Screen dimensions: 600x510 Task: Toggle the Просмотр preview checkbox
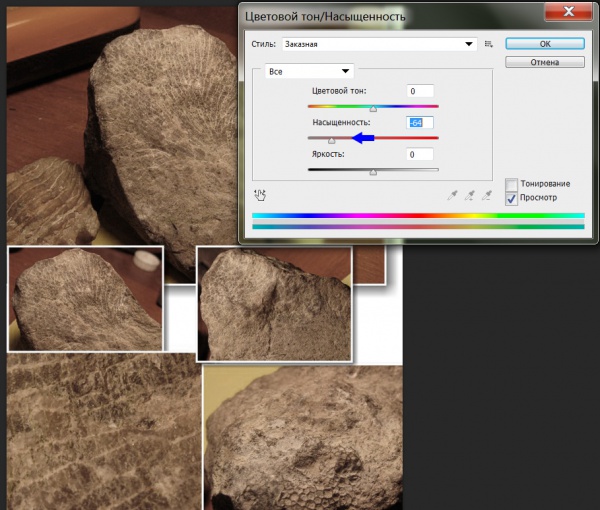(512, 198)
